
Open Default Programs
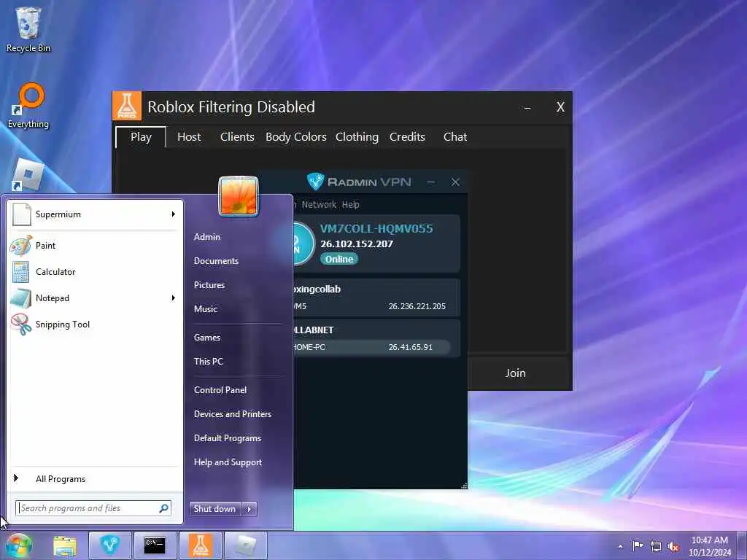tap(228, 438)
